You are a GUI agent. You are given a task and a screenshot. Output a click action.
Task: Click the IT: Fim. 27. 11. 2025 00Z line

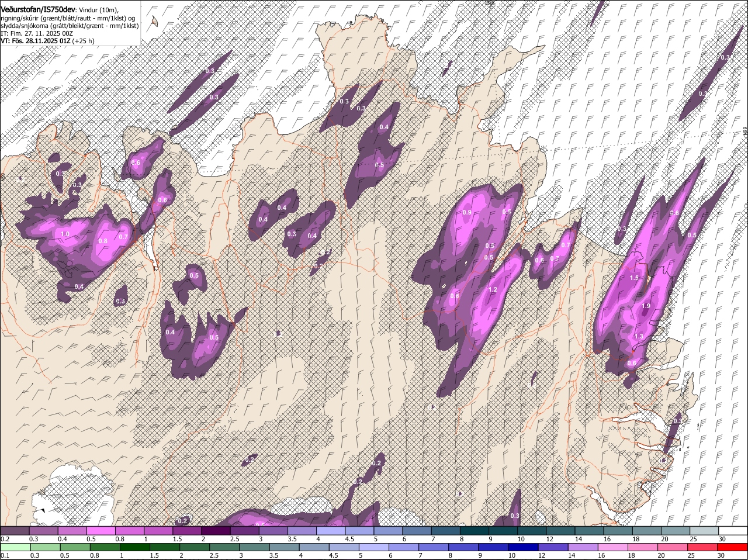point(37,33)
